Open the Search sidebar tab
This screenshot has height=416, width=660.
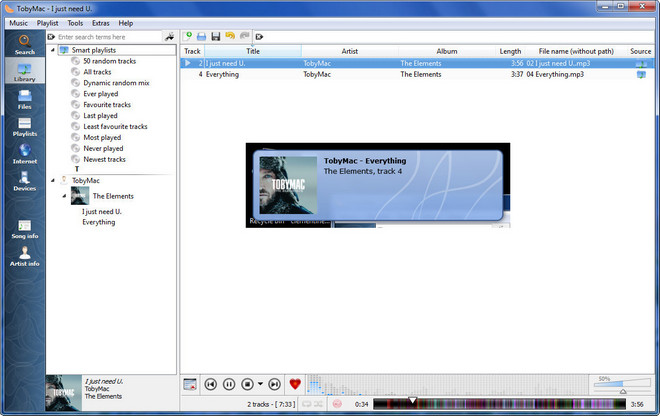(x=24, y=44)
